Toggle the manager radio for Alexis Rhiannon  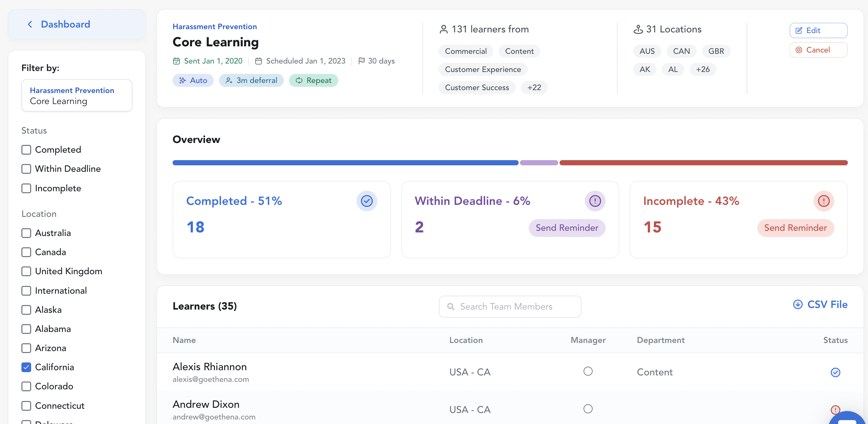point(588,371)
